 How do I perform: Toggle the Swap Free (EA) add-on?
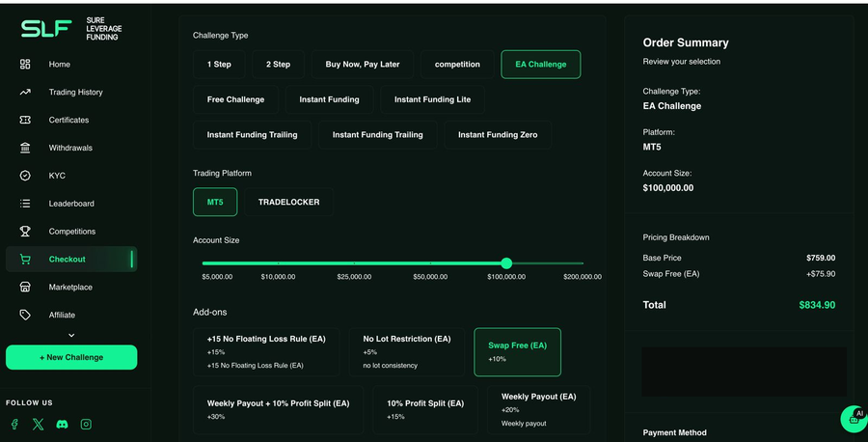click(517, 352)
